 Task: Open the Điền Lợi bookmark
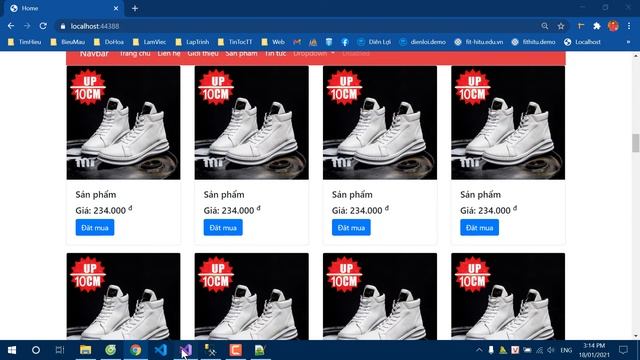[374, 42]
